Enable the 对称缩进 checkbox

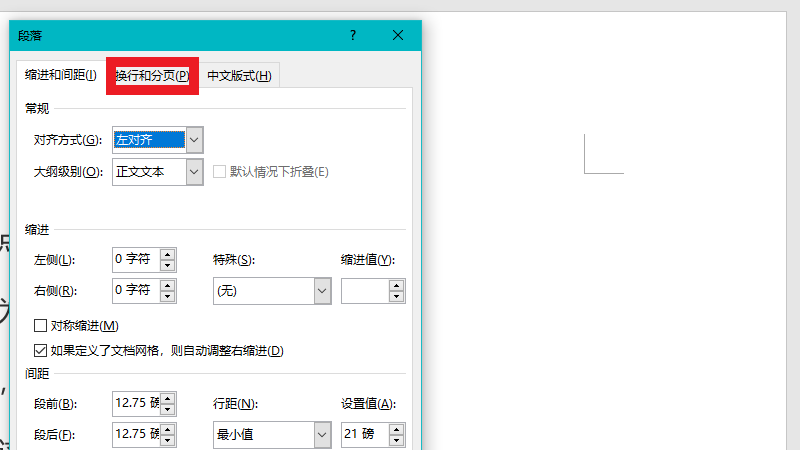point(41,326)
